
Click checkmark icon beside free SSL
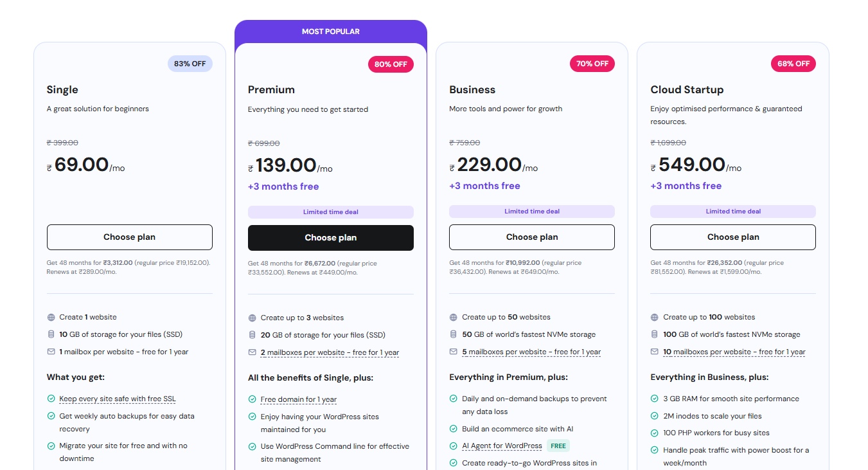[51, 399]
